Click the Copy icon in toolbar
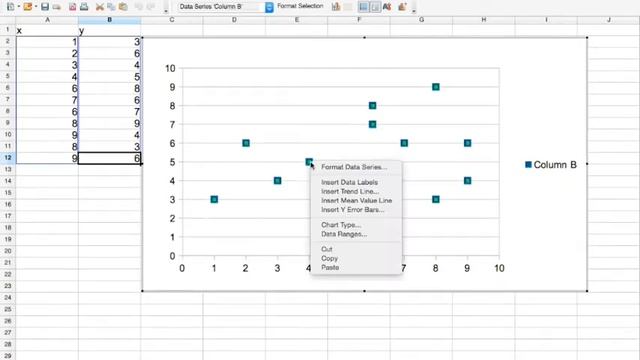640x360 pixels. pyautogui.click(x=111, y=7)
